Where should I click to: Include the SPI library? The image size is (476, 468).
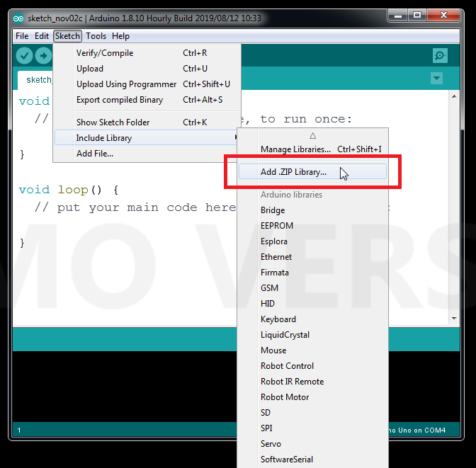[312, 428]
